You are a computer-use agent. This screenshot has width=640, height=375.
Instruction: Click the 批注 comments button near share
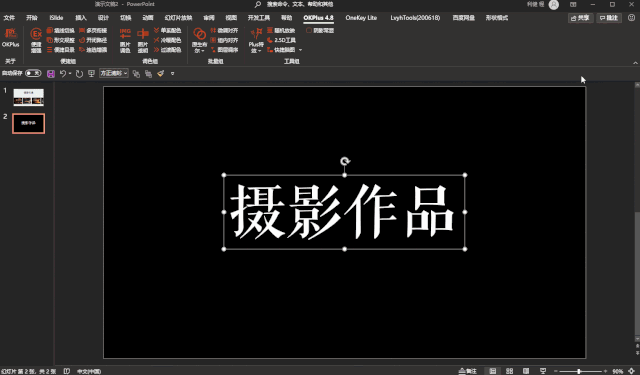point(609,18)
